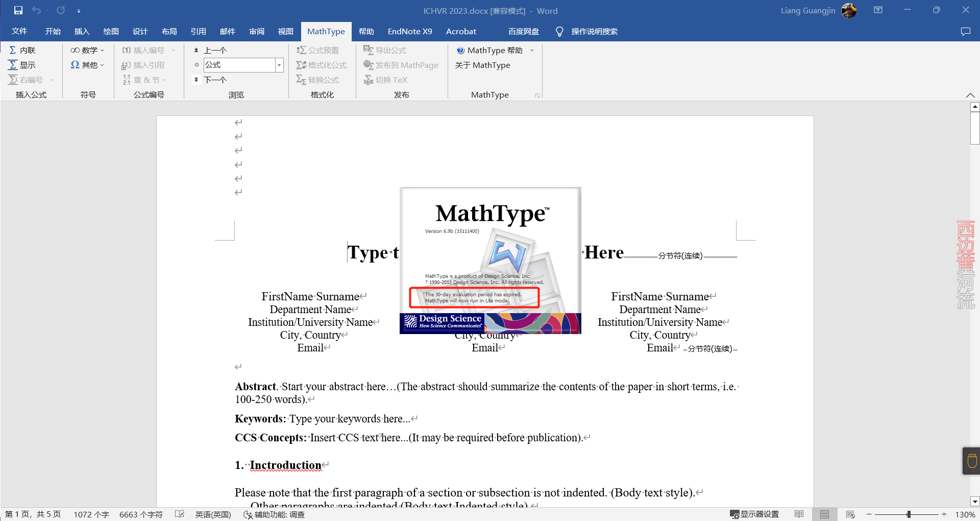Open the 文件 File tab
The image size is (980, 521).
19,31
